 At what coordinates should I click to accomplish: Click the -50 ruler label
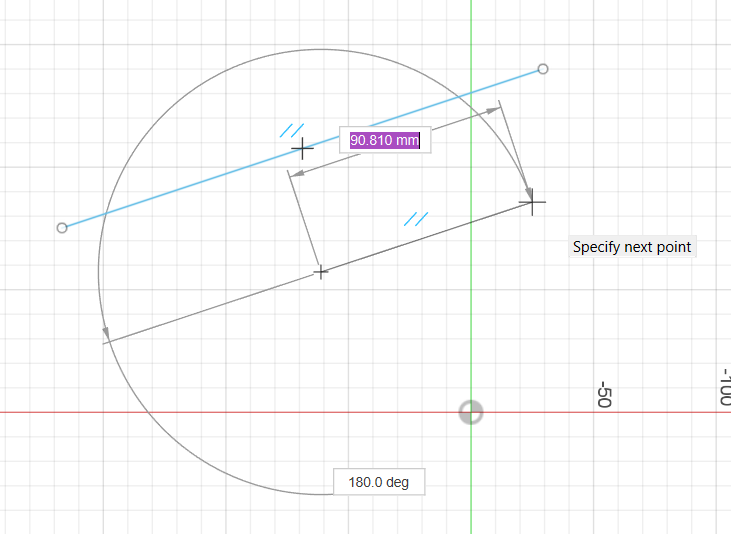604,395
